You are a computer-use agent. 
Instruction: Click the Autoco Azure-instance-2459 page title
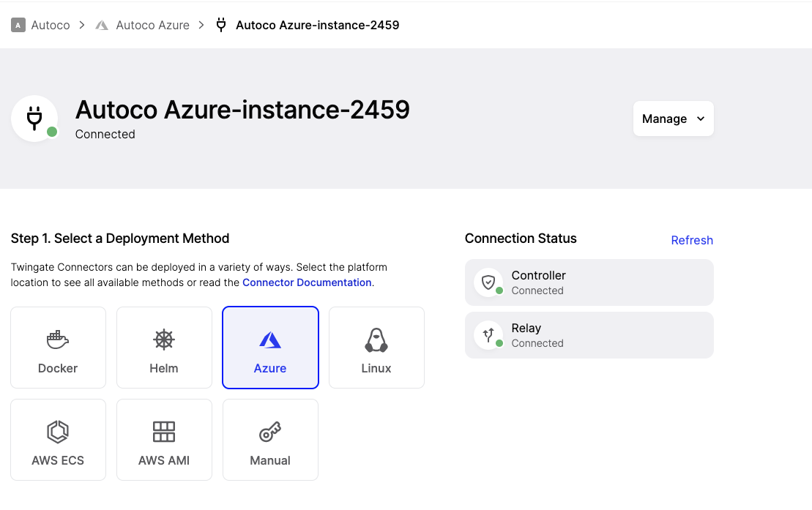click(x=242, y=110)
